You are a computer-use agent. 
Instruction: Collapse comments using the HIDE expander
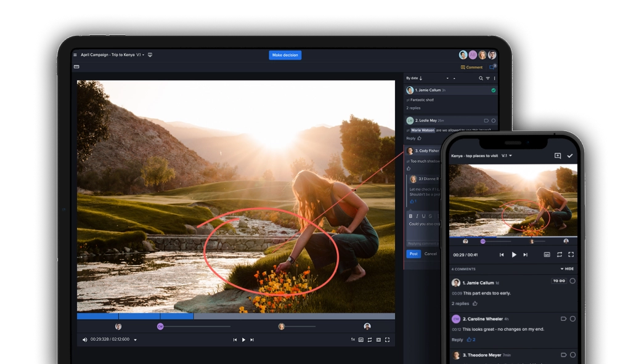point(566,269)
